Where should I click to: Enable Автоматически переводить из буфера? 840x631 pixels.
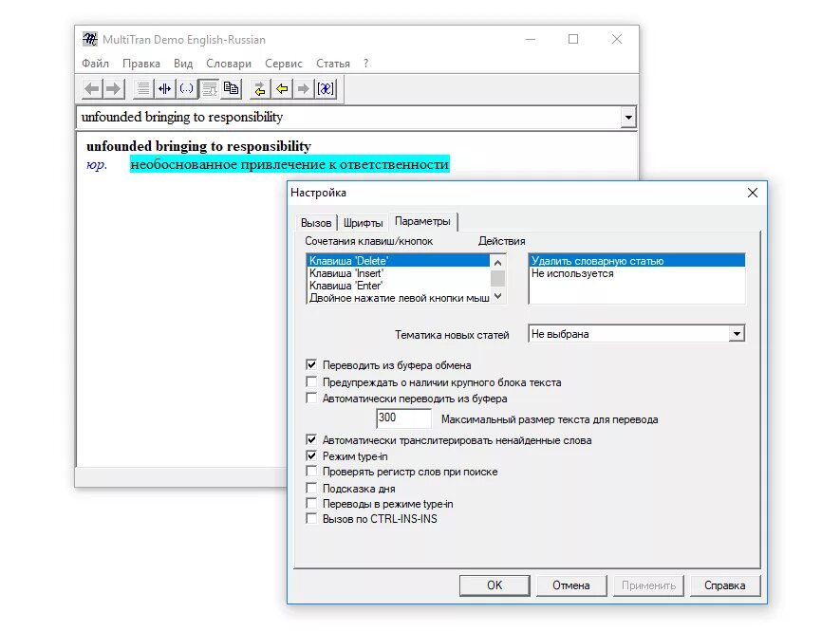(311, 398)
